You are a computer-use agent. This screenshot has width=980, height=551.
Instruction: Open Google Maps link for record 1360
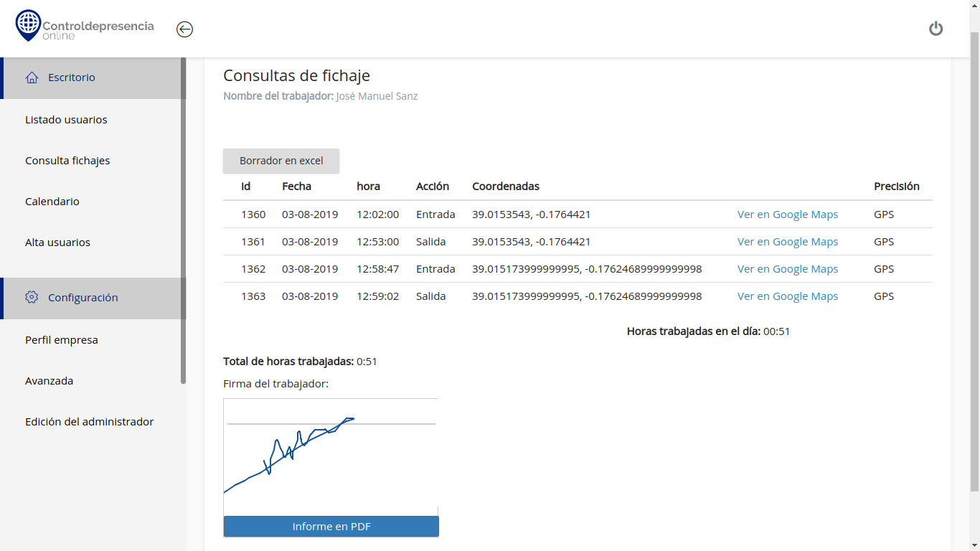tap(787, 215)
